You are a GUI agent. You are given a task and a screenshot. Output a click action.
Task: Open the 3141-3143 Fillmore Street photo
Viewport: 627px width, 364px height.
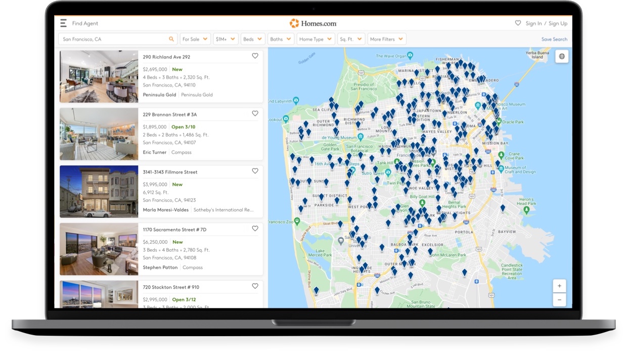coord(99,192)
